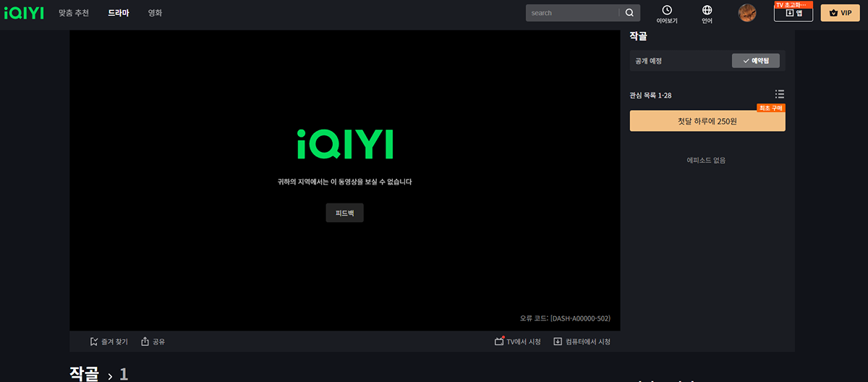Click the magnifier search icon
This screenshot has height=382, width=868.
629,13
